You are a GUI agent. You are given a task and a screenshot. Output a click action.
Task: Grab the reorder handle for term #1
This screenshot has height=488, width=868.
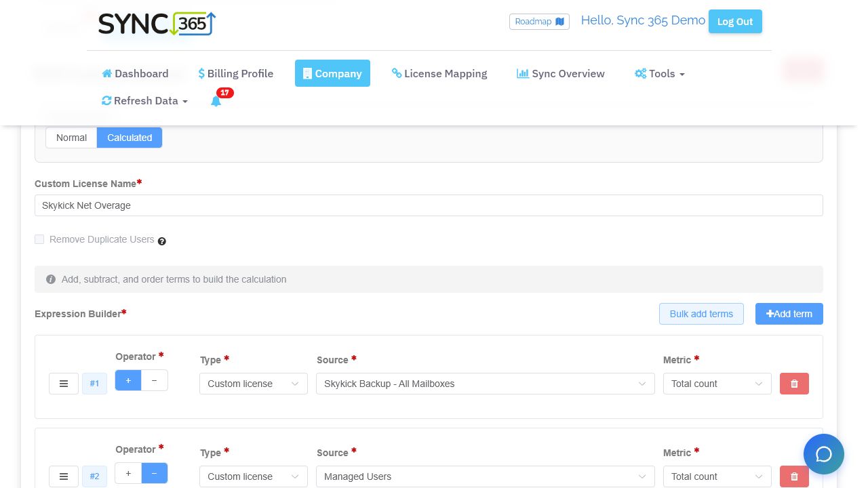[x=64, y=384]
